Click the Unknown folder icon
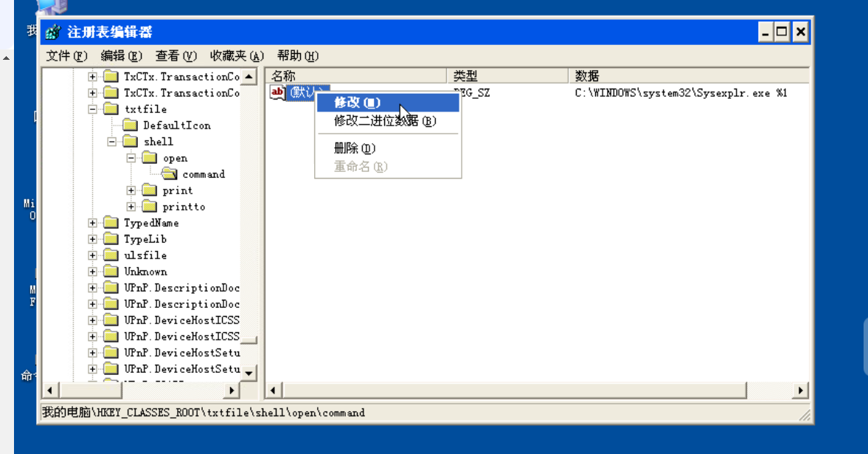868x454 pixels. point(111,272)
